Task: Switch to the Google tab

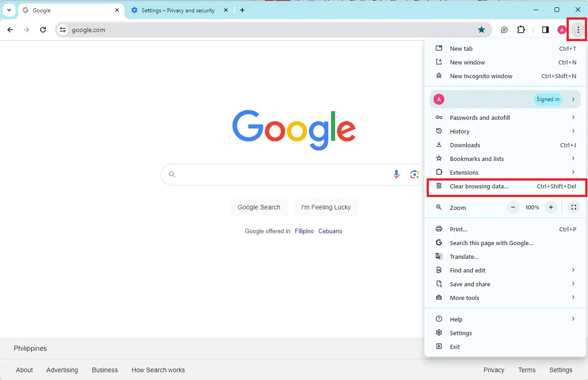Action: tap(71, 11)
